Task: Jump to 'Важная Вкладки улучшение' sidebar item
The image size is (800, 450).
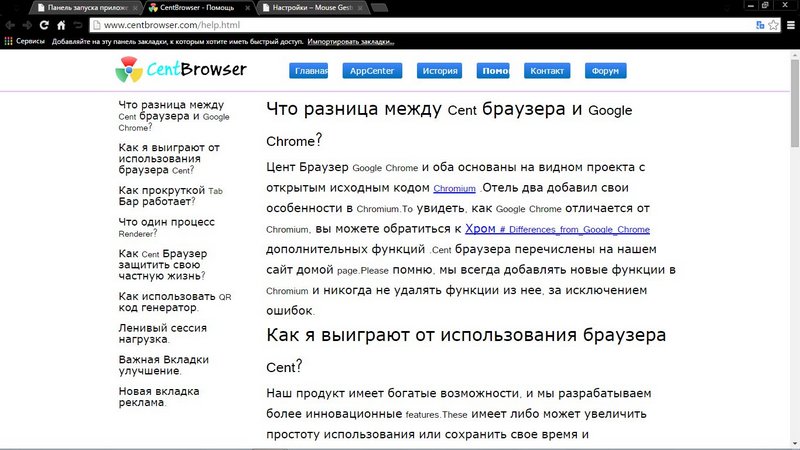Action: (x=163, y=365)
